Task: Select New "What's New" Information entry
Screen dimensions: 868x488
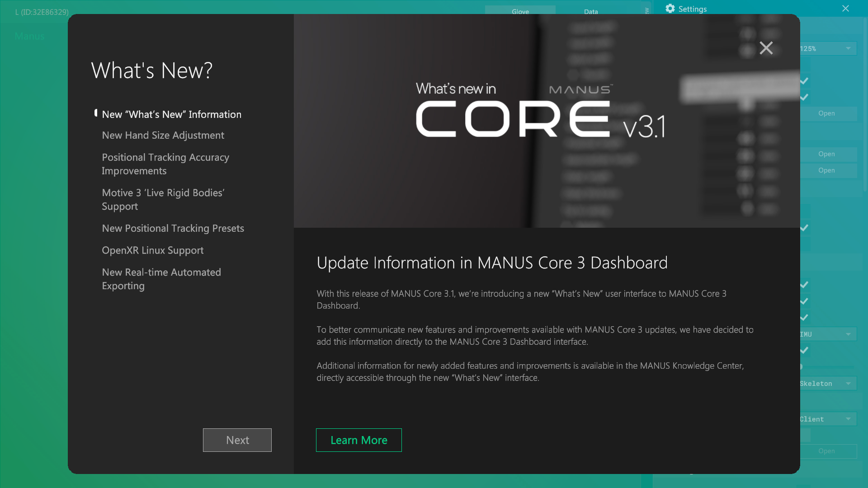Action: [x=171, y=114]
